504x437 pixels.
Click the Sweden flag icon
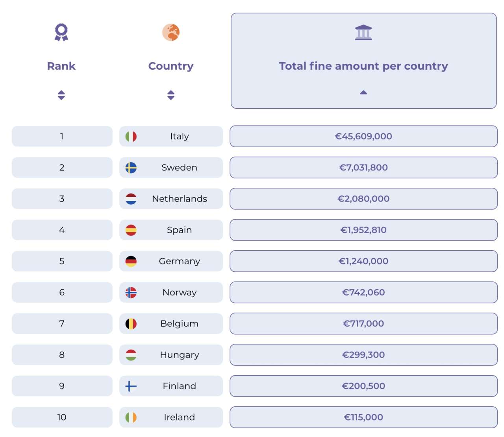[131, 168]
